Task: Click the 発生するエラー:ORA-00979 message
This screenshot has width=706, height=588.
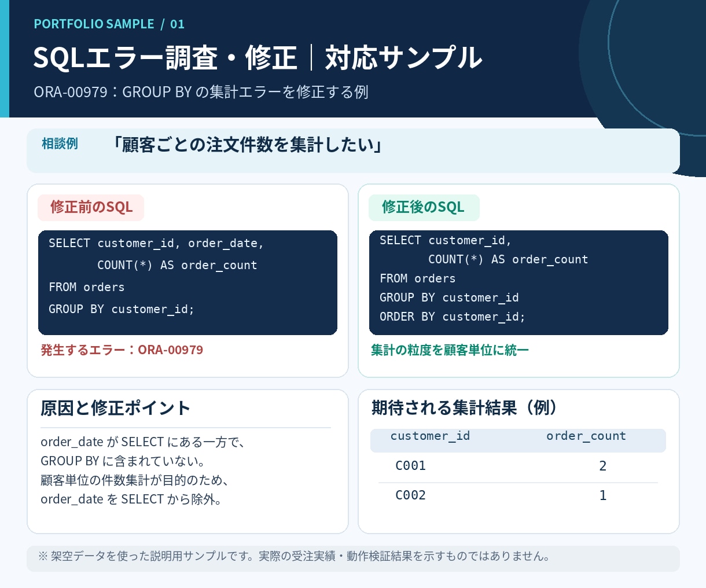Action: coord(122,350)
